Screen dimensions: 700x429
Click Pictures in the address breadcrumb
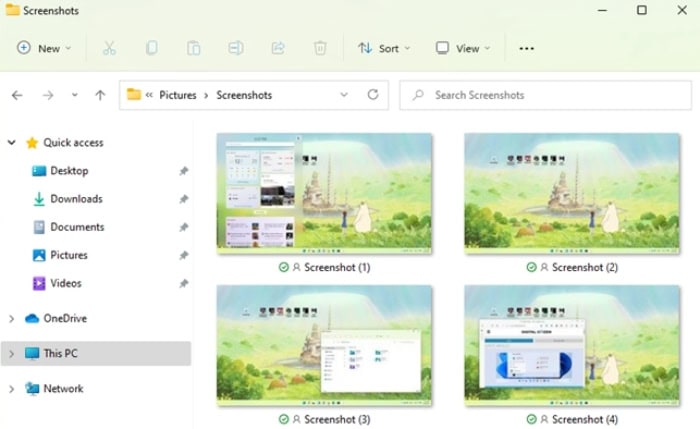[178, 95]
